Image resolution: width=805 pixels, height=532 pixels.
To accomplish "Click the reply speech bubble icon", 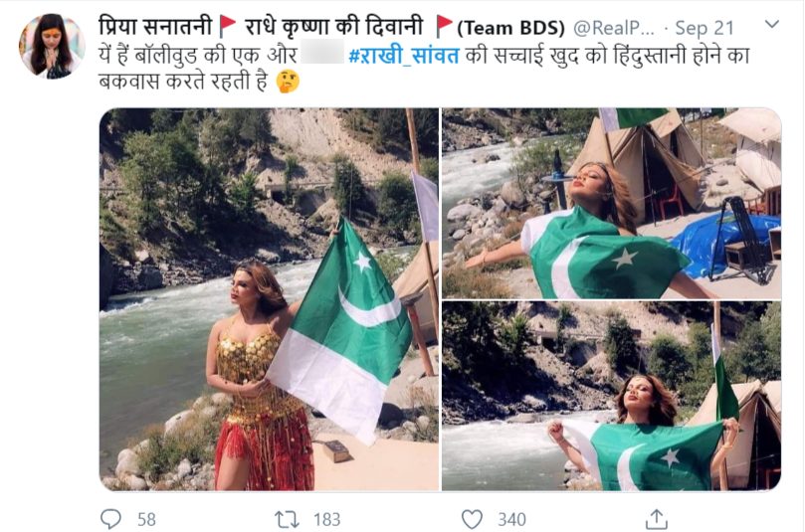I will [110, 519].
